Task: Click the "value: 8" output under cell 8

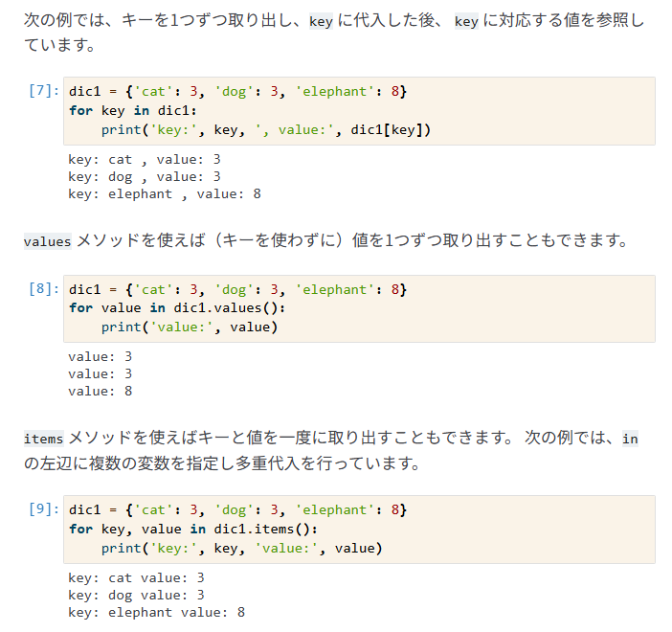Action: coord(100,391)
